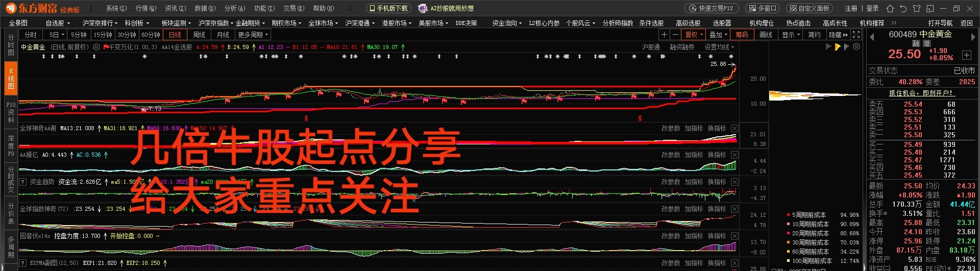Click the 融 margin badge under the stock name

(x=916, y=44)
